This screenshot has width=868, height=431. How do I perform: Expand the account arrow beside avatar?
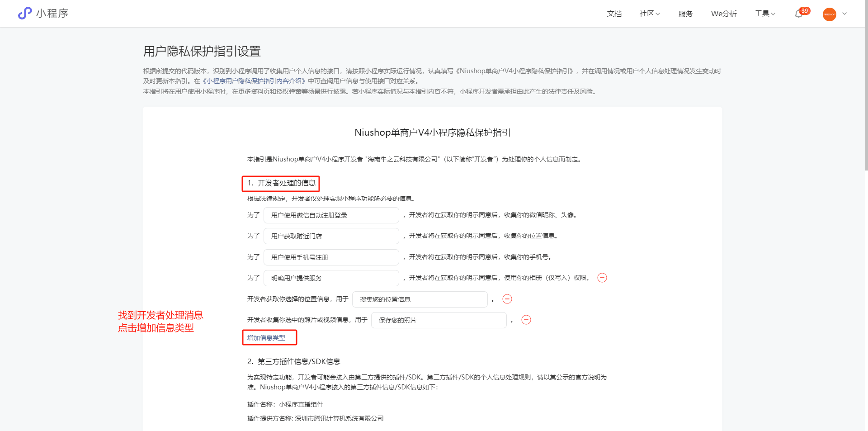pyautogui.click(x=844, y=14)
